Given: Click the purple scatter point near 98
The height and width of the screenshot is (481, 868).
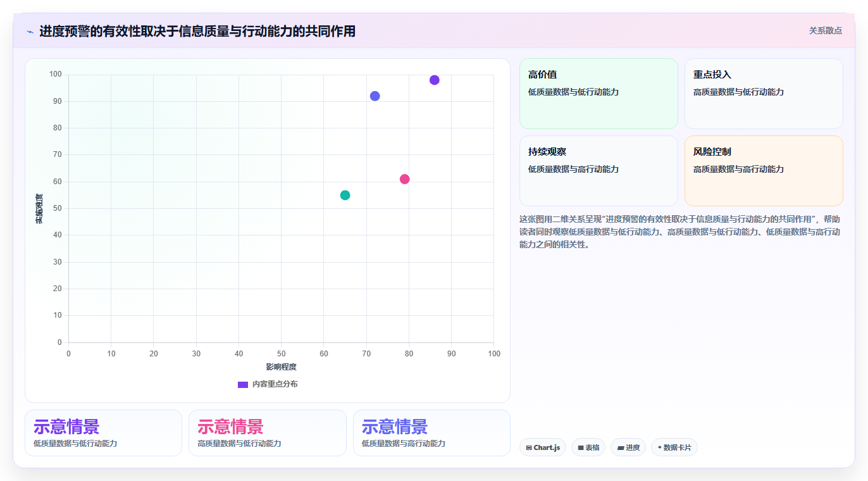Looking at the screenshot, I should 434,80.
